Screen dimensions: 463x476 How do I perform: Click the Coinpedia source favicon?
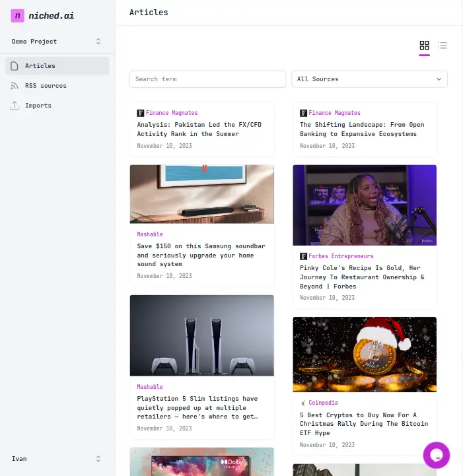[303, 403]
